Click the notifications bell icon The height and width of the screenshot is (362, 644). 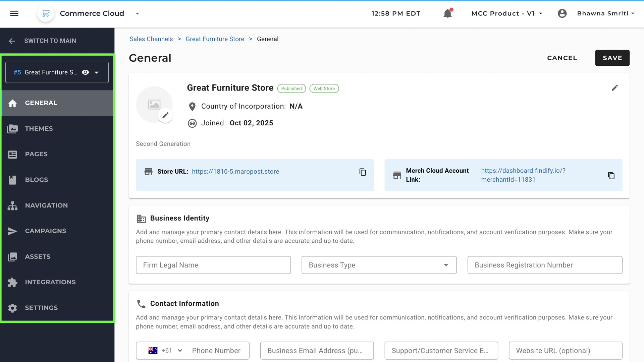[x=447, y=13]
